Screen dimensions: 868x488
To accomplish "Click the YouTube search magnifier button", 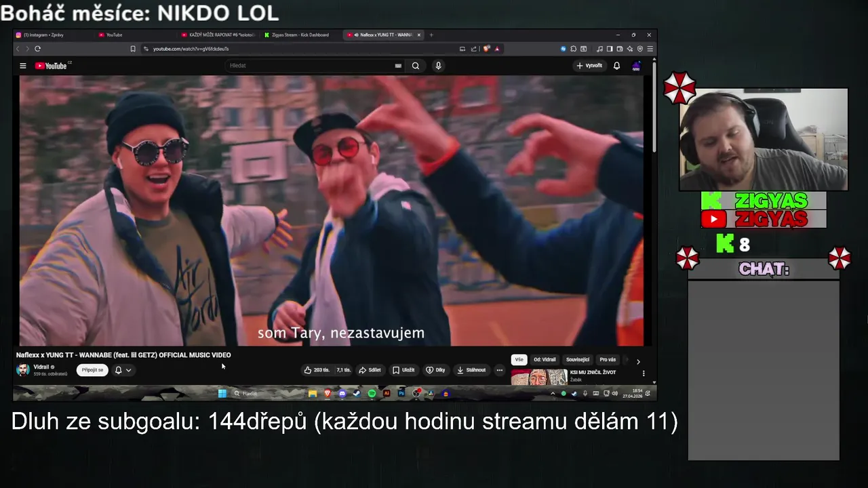I will tap(416, 66).
